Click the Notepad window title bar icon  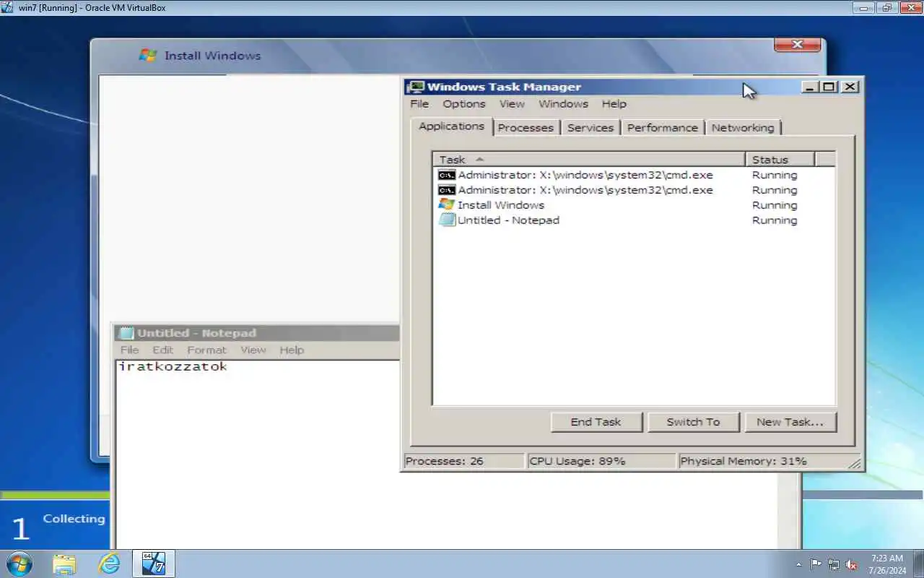(x=126, y=333)
